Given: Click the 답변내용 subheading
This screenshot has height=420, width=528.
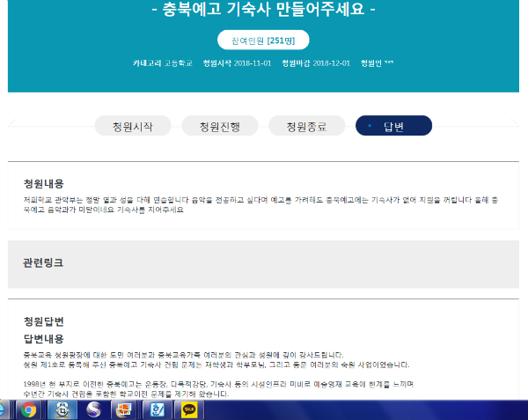Looking at the screenshot, I should click(44, 337).
